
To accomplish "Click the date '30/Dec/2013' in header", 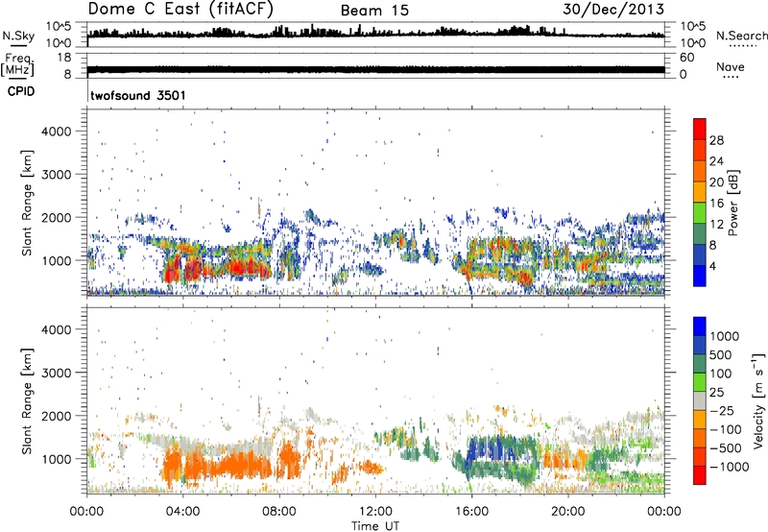I will pyautogui.click(x=613, y=9).
